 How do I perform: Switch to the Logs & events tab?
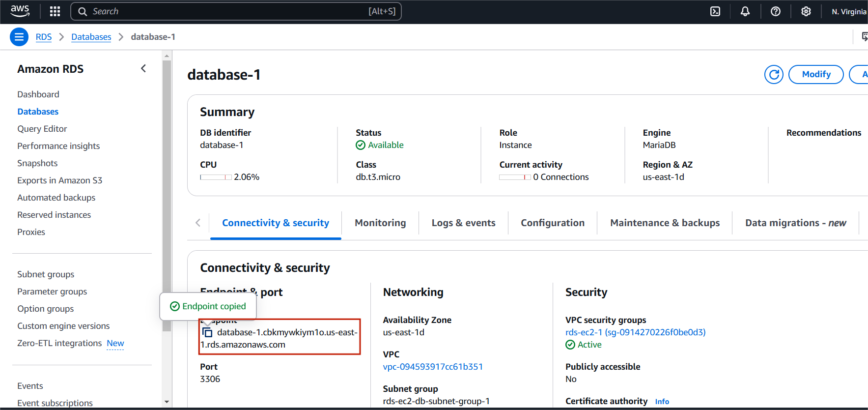click(463, 223)
